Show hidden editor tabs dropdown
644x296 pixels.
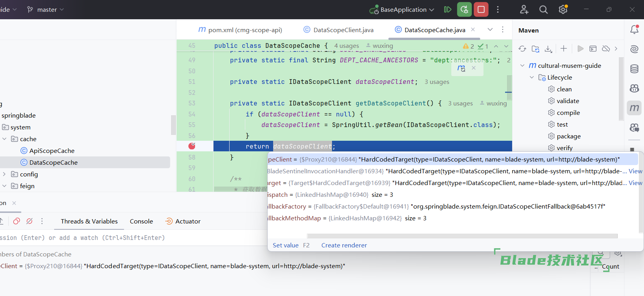click(490, 29)
